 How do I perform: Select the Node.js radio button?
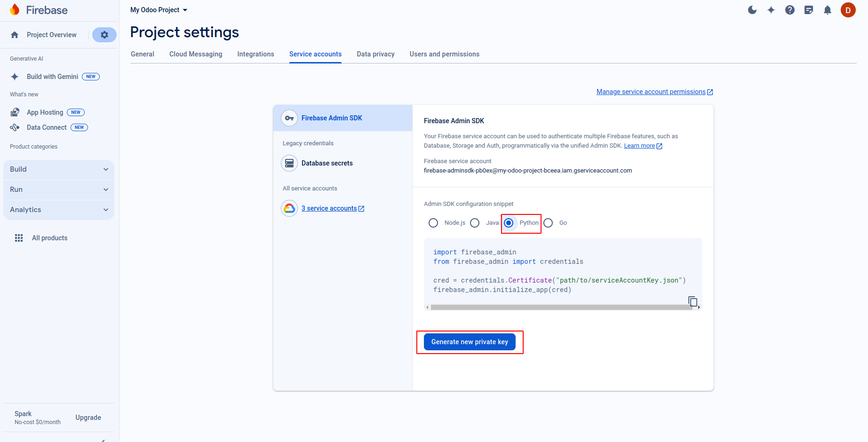(433, 223)
